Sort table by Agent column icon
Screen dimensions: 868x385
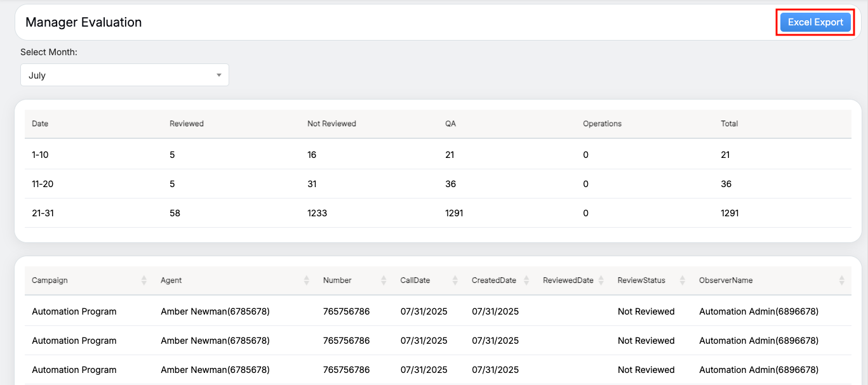(307, 280)
